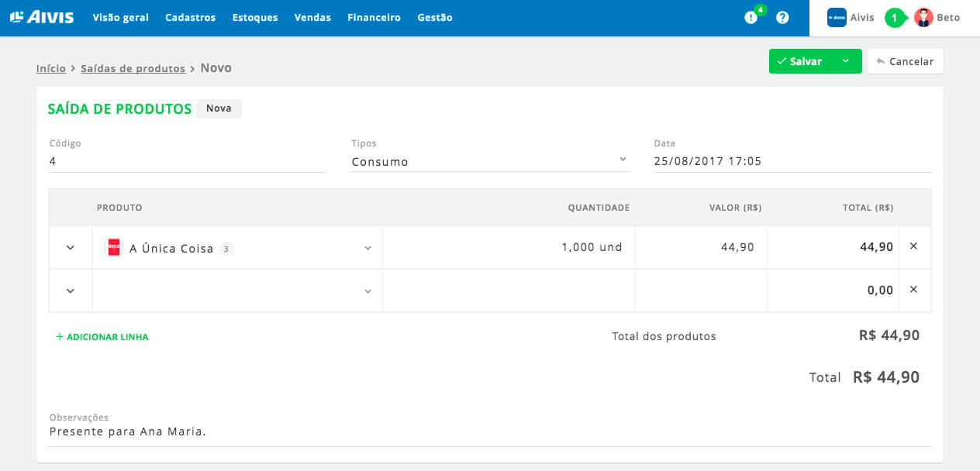Screen dimensions: 980x471
Task: Open the alerts notification icon
Action: (751, 17)
